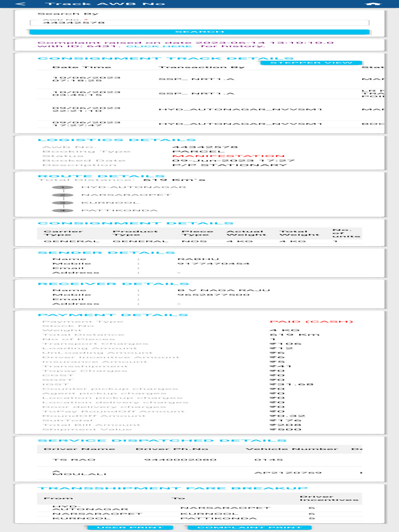Screen dimensions: 399x532
Task: Select sender mobile 9177470454
Action: coord(214,263)
